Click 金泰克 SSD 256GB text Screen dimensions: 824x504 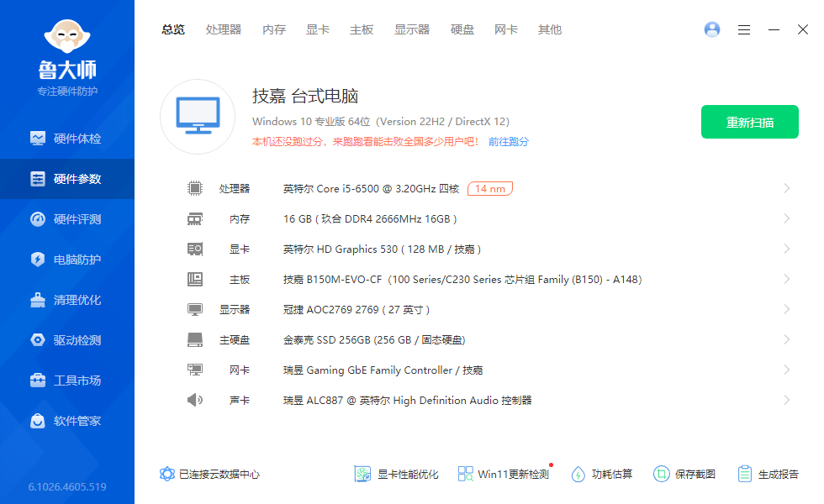pyautogui.click(x=374, y=339)
